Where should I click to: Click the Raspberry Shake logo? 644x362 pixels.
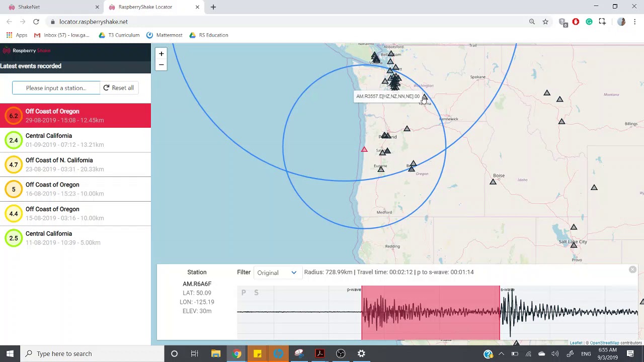coord(27,50)
